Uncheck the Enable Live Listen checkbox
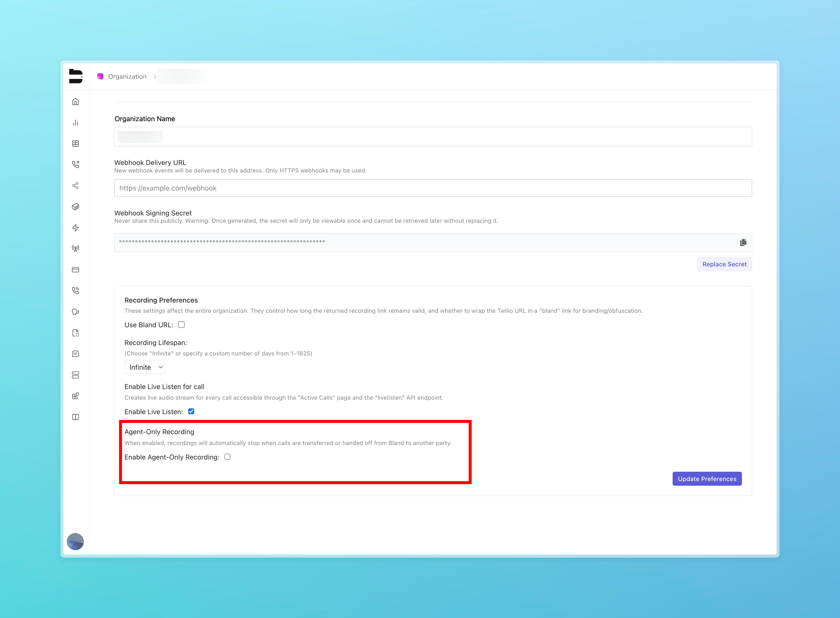This screenshot has height=618, width=840. pyautogui.click(x=191, y=412)
